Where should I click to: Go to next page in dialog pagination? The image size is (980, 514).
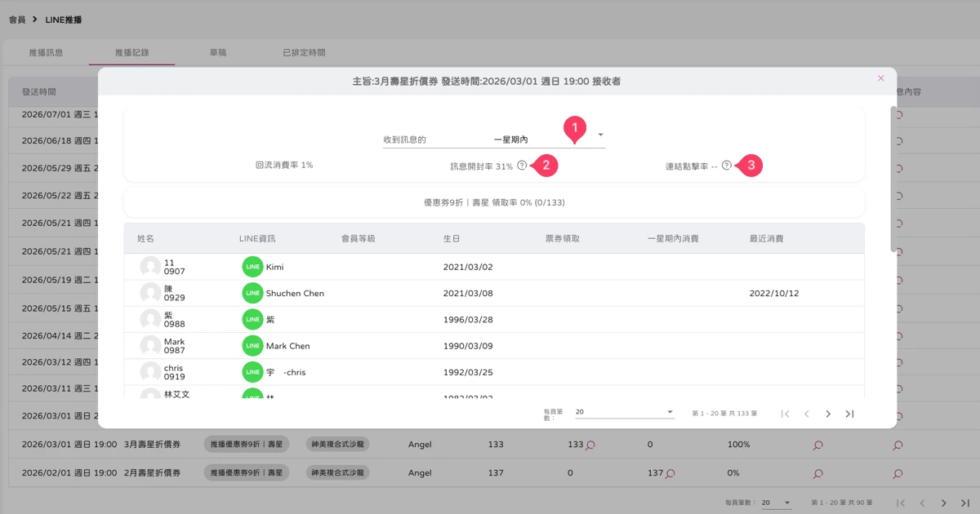(828, 414)
